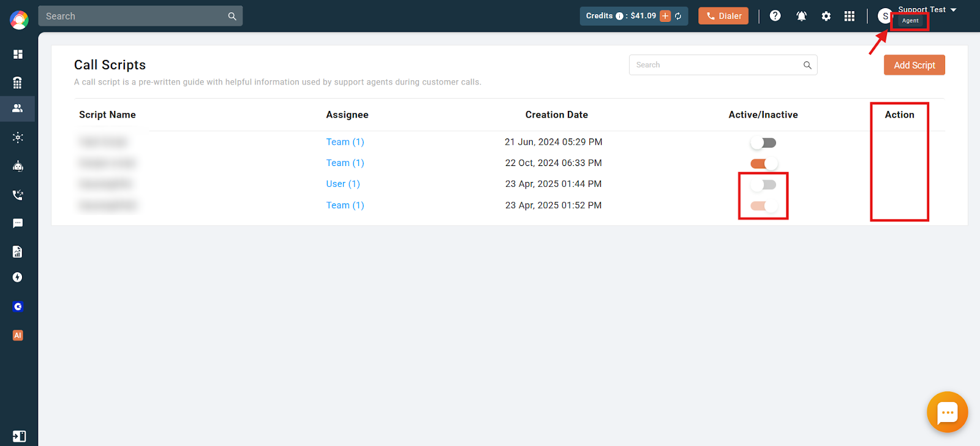Toggle the script created 22 Oct, 2024
This screenshot has height=446, width=980.
click(763, 164)
